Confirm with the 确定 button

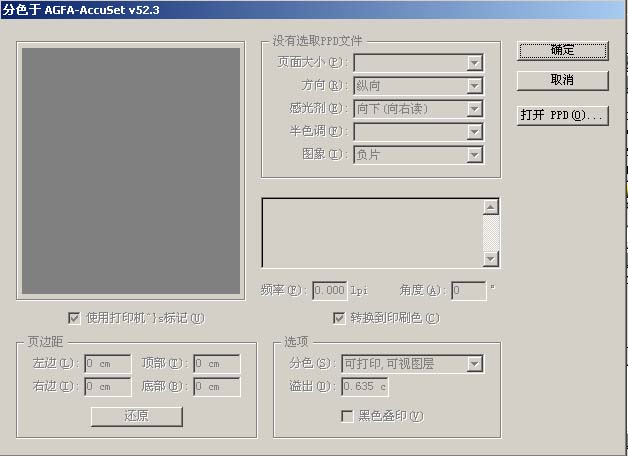(563, 50)
